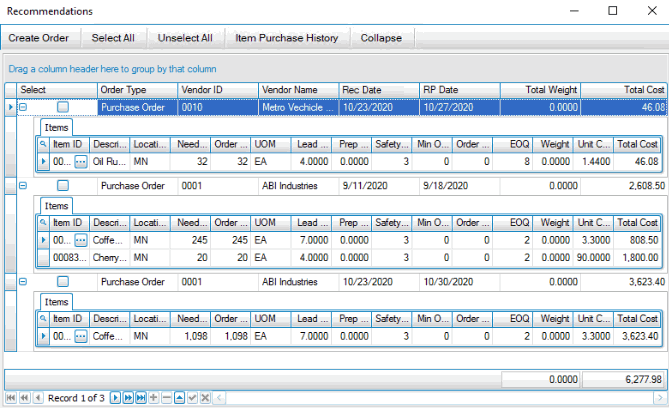Click Unselect All button

pos(185,38)
